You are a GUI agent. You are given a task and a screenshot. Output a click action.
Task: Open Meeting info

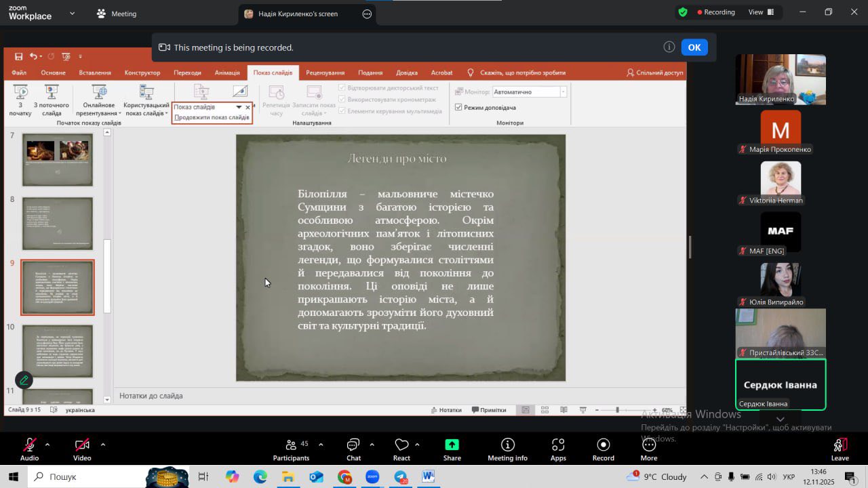coord(507,445)
